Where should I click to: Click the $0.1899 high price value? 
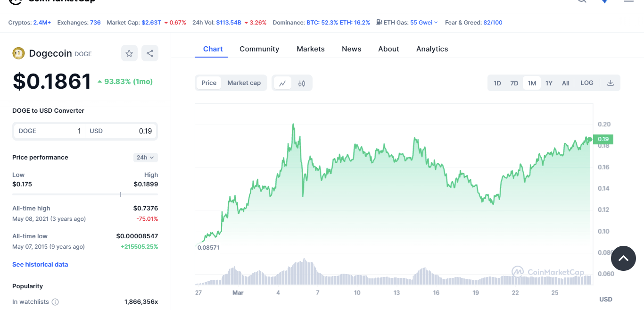coord(146,184)
